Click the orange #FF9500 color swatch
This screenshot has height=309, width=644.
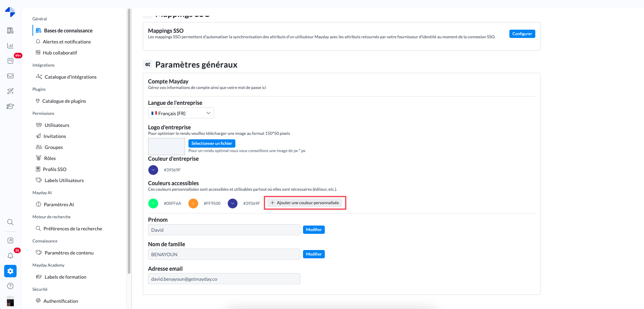(193, 203)
